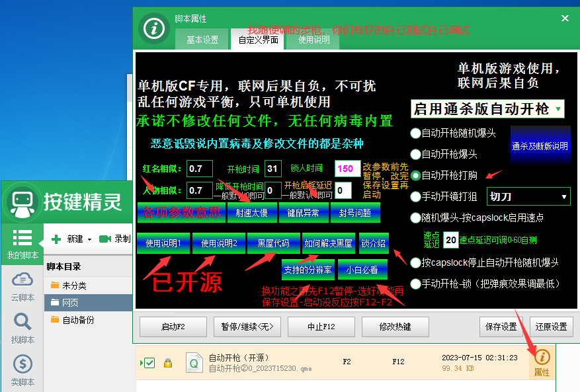
Task: Click the Q script file icon
Action: [194, 363]
